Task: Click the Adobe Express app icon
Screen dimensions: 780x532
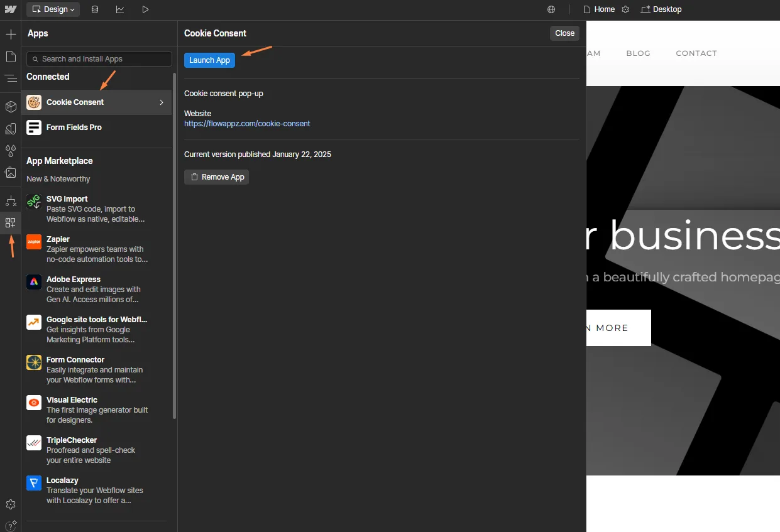Action: 34,282
